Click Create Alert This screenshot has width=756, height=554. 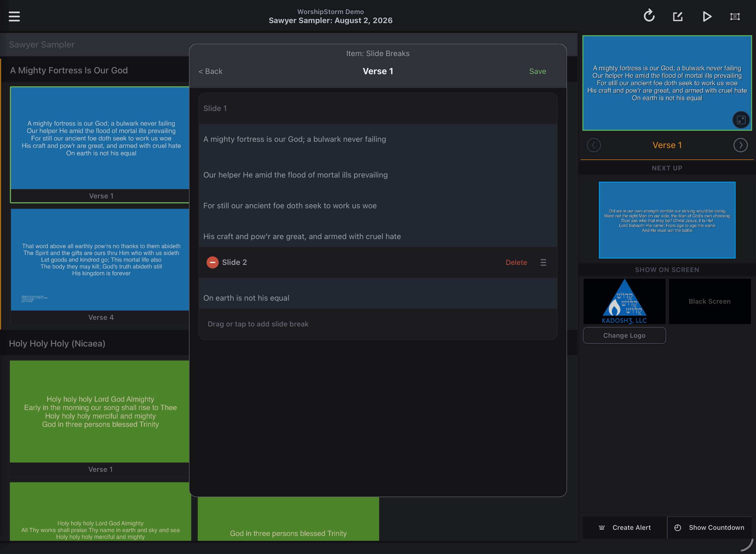click(625, 528)
